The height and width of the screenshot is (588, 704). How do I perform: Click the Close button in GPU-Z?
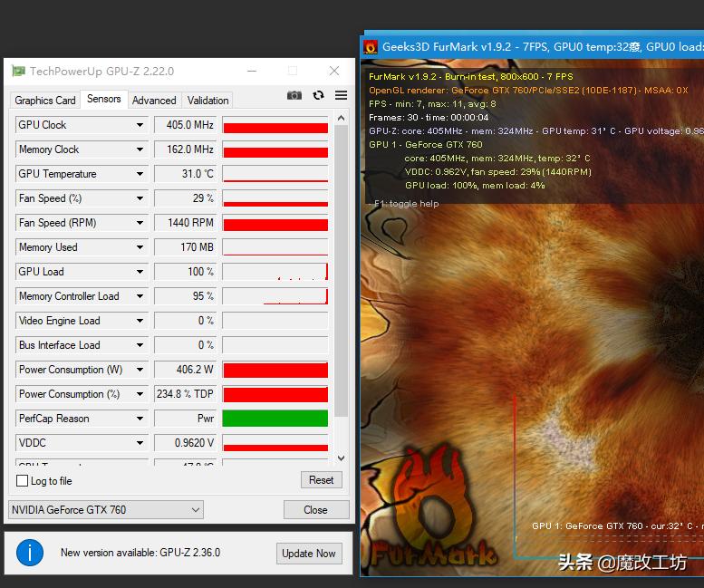(x=316, y=510)
